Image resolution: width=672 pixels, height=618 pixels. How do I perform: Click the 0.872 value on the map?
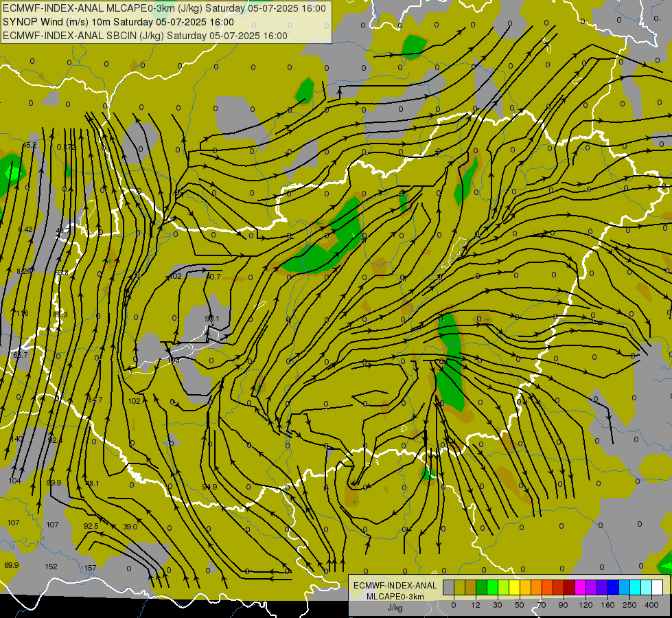click(x=66, y=147)
